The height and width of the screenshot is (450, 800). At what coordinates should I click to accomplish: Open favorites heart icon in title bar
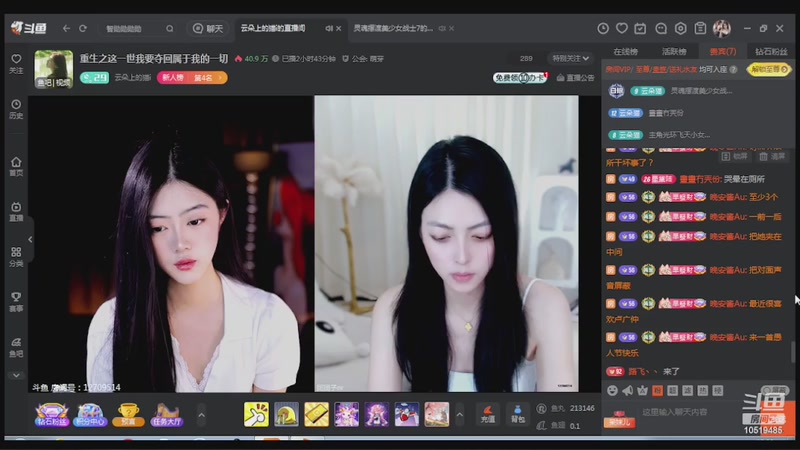pos(621,29)
